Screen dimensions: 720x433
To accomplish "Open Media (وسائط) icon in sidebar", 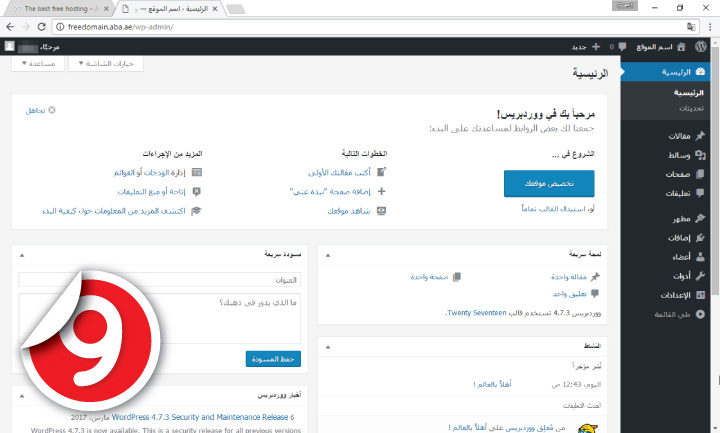I will click(700, 155).
